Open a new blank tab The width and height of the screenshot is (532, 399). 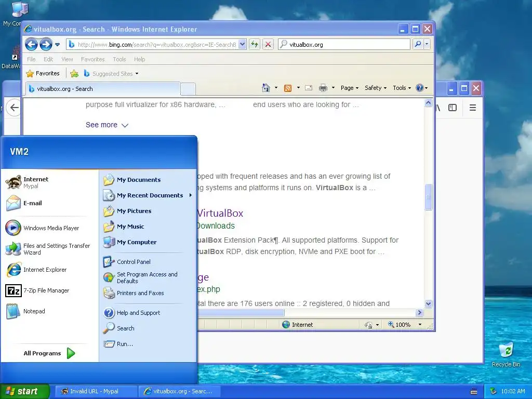(x=188, y=89)
